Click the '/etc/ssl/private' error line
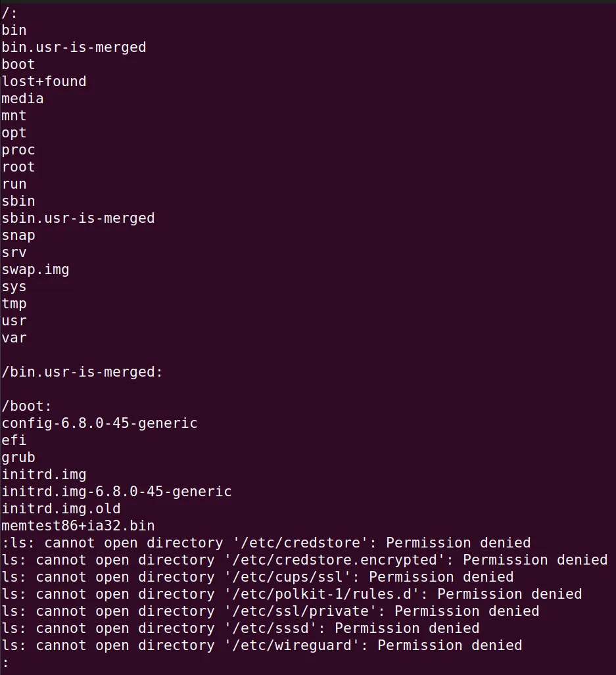Viewport: 616px width, 675px height. point(270,611)
